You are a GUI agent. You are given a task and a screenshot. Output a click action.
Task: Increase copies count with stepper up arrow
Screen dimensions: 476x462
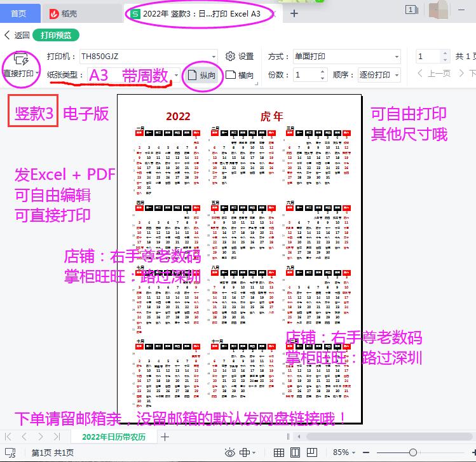[322, 72]
